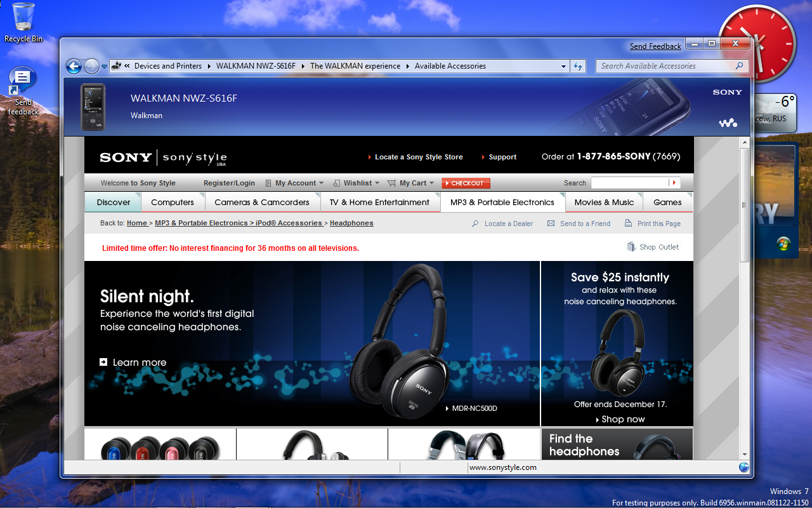
Task: Go back with the Back arrow button
Action: [x=74, y=66]
